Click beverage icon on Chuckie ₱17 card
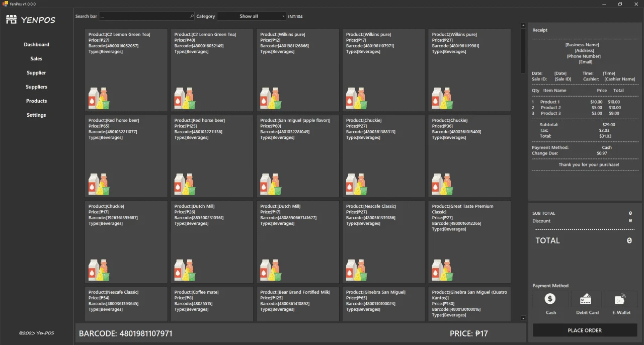Screen dimensions: 644x345 pyautogui.click(x=99, y=270)
